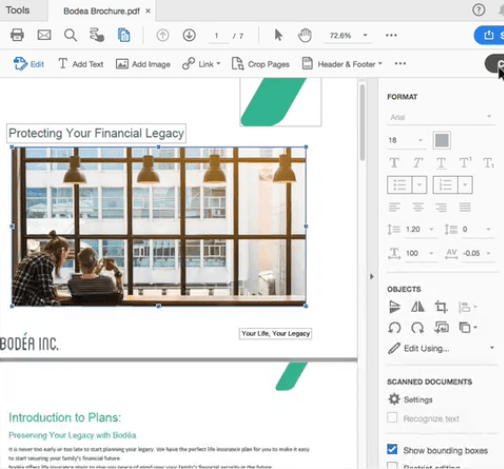
Task: Click the text color swatch
Action: tap(442, 140)
